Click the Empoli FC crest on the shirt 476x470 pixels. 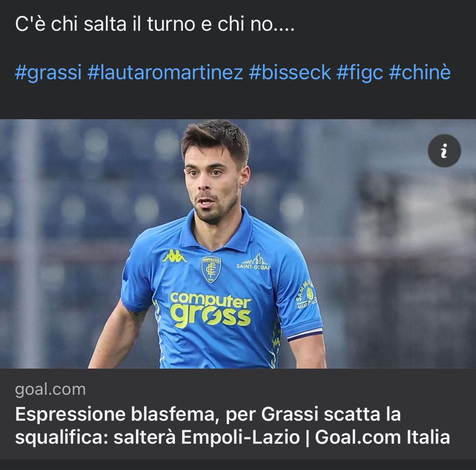(x=211, y=269)
